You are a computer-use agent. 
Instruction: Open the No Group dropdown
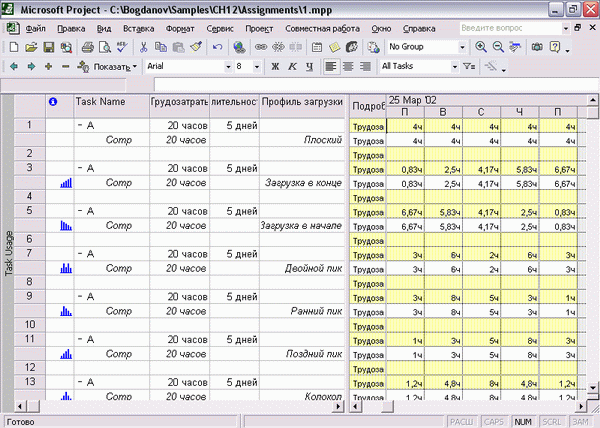(x=462, y=47)
